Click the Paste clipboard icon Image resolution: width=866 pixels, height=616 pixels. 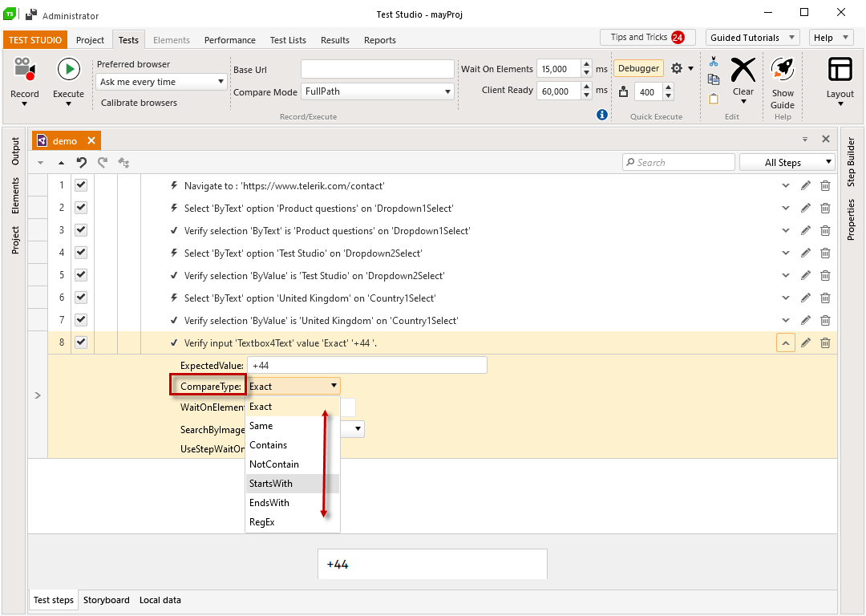click(714, 99)
